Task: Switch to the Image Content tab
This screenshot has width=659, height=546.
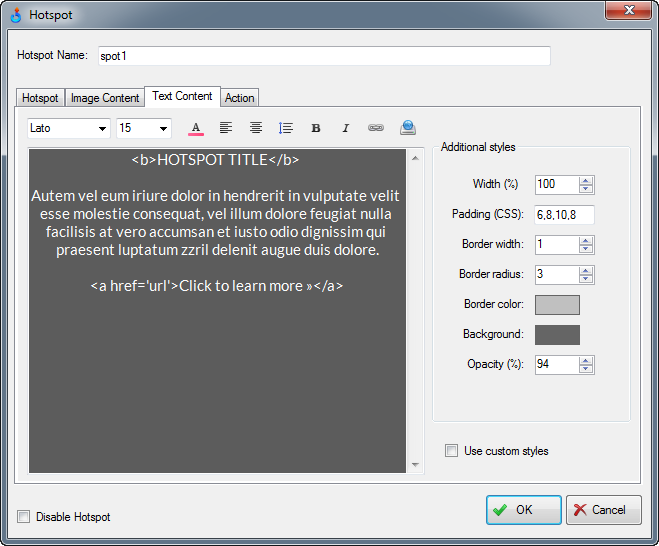Action: (105, 98)
